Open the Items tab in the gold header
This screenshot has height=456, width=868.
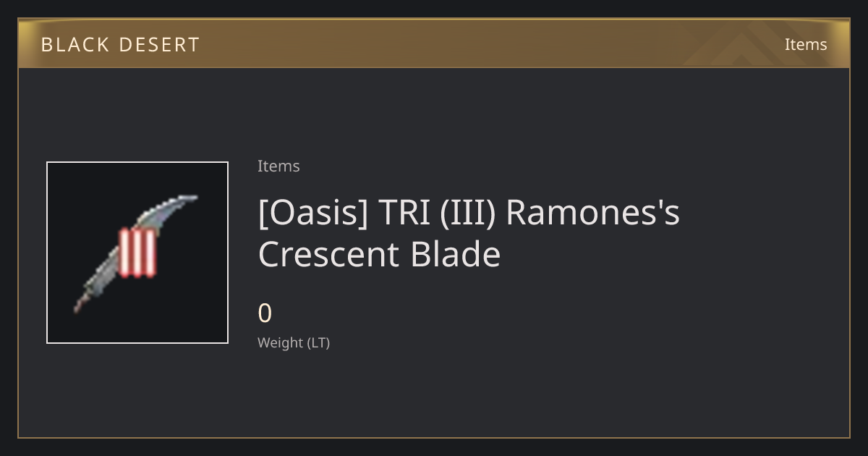(x=806, y=44)
